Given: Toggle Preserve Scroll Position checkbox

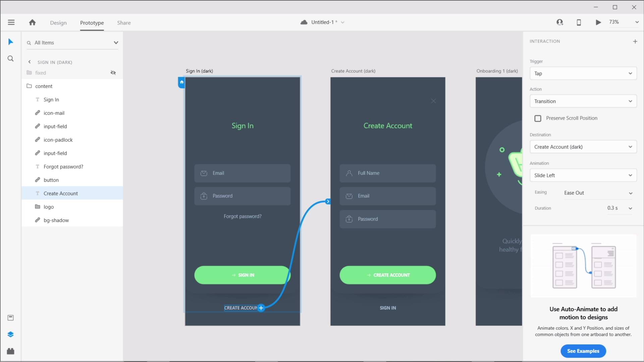Looking at the screenshot, I should 538,118.
